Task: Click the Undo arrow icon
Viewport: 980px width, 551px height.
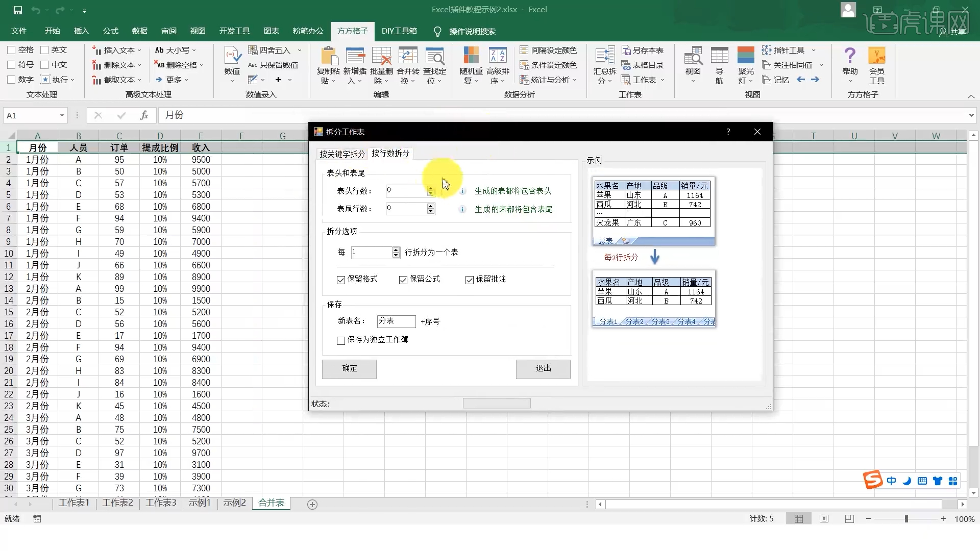Action: tap(35, 10)
